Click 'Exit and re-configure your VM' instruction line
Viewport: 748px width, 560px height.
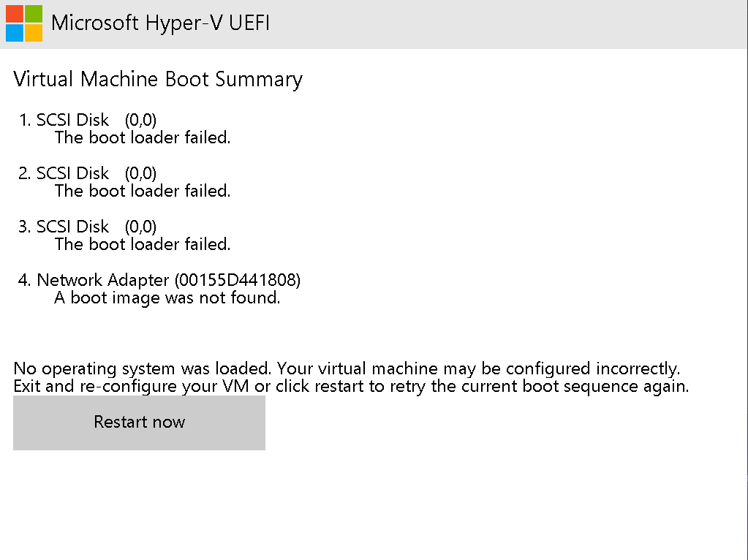(351, 386)
